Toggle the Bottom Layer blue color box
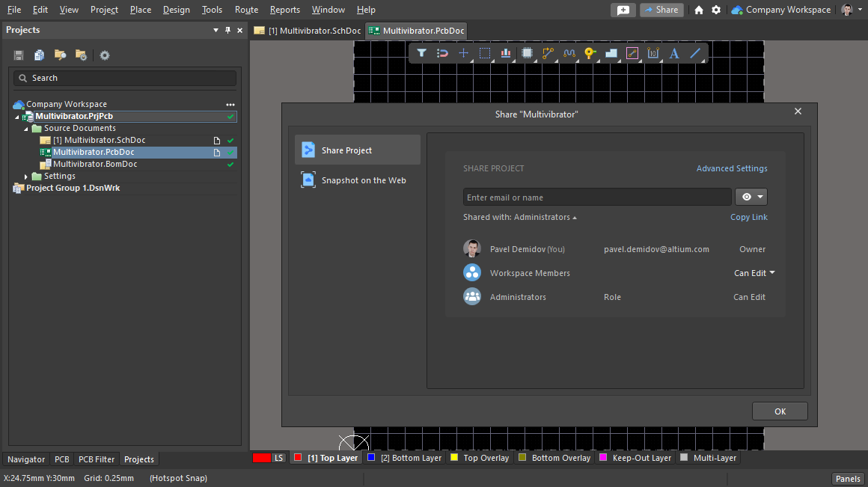The width and height of the screenshot is (868, 487). point(370,458)
